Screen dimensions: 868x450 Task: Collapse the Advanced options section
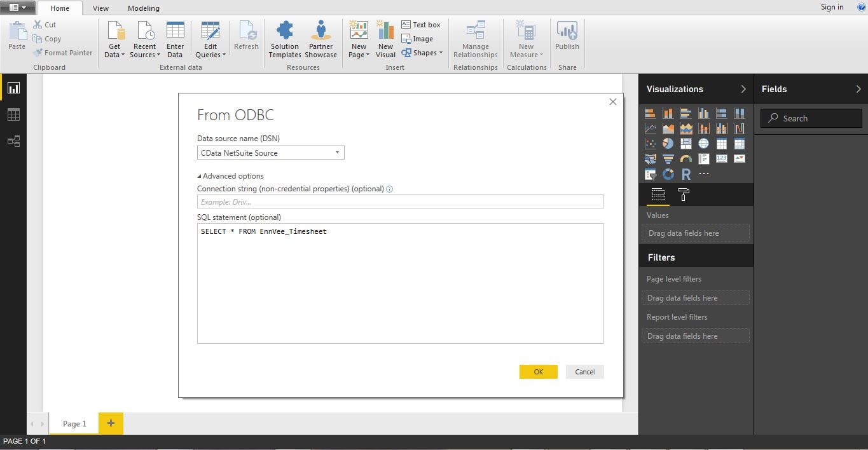click(x=199, y=175)
